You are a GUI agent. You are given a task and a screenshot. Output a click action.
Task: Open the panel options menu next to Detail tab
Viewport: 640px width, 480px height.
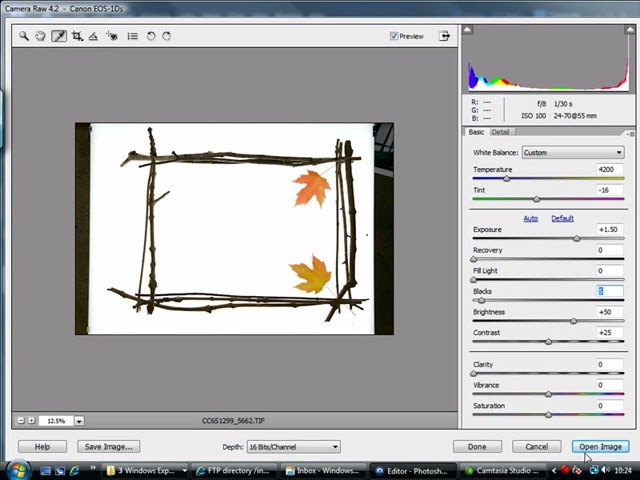click(630, 133)
